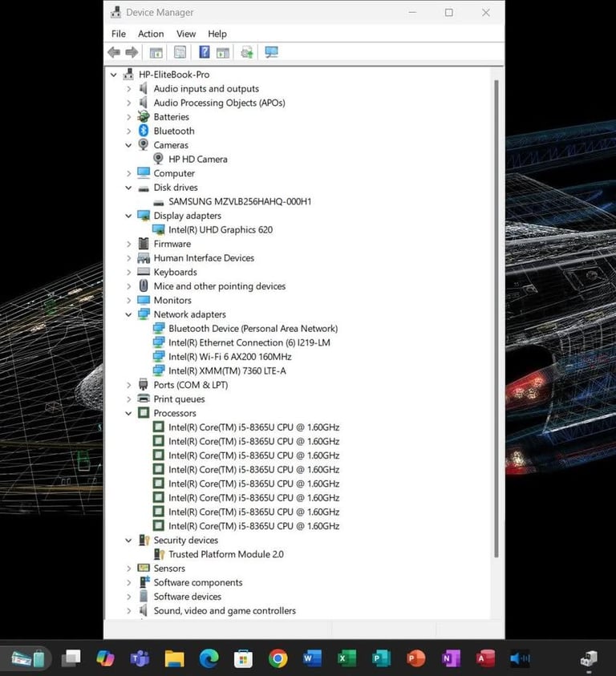Launch Microsoft Edge from the taskbar
Viewport: 616px width, 676px height.
[209, 658]
